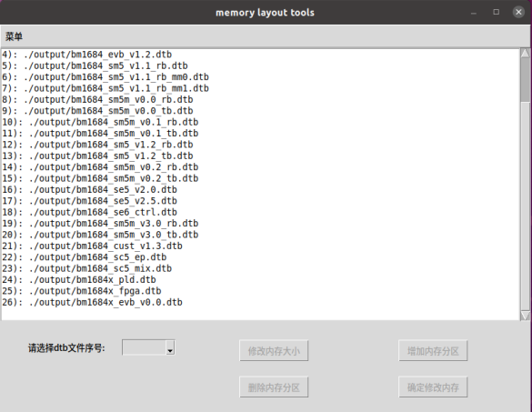Click the bm1684_cust_v1.3.dtb entry

92,246
